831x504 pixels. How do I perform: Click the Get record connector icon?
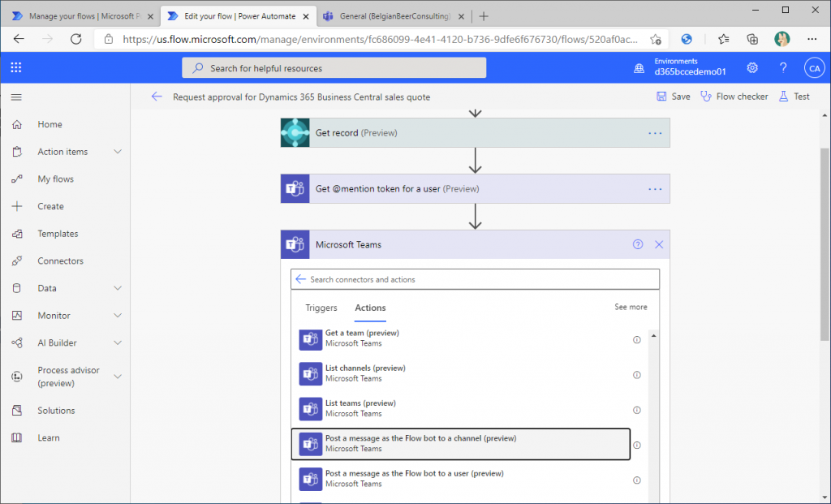pos(295,132)
